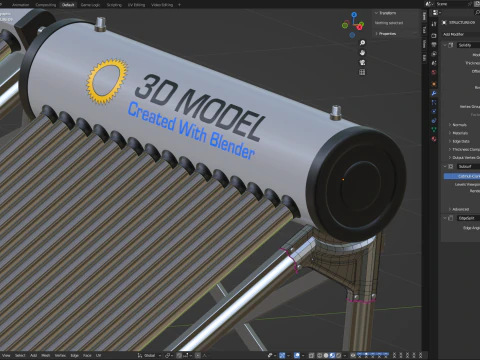This screenshot has height=360, width=480.
Task: Switch perspective/orthographic with grid icon
Action: 362,72
